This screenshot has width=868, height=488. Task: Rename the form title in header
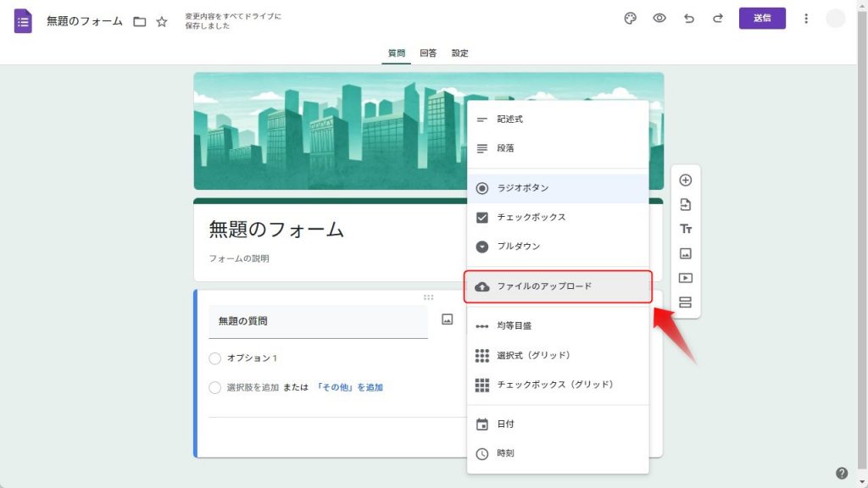(x=85, y=21)
